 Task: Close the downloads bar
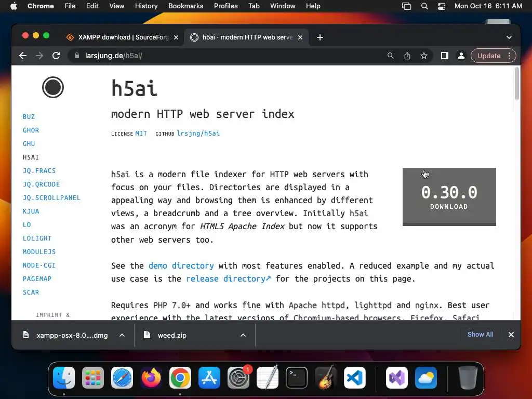tap(511, 335)
